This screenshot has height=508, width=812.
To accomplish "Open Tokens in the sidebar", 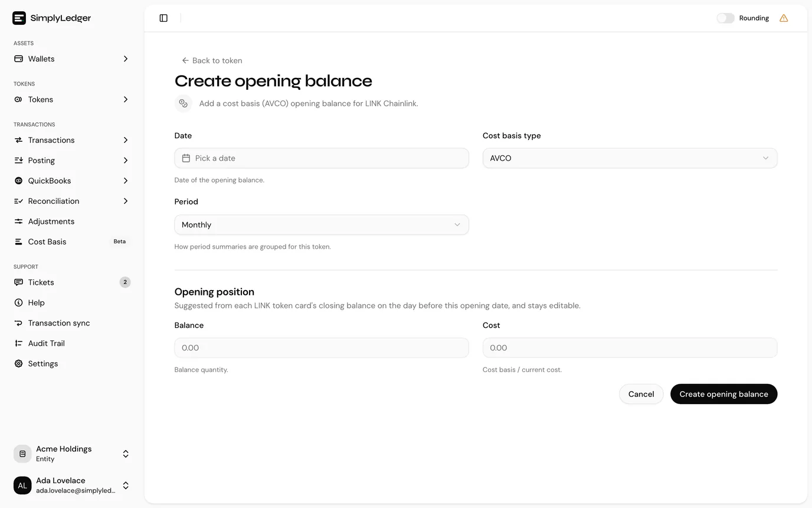I will click(72, 99).
